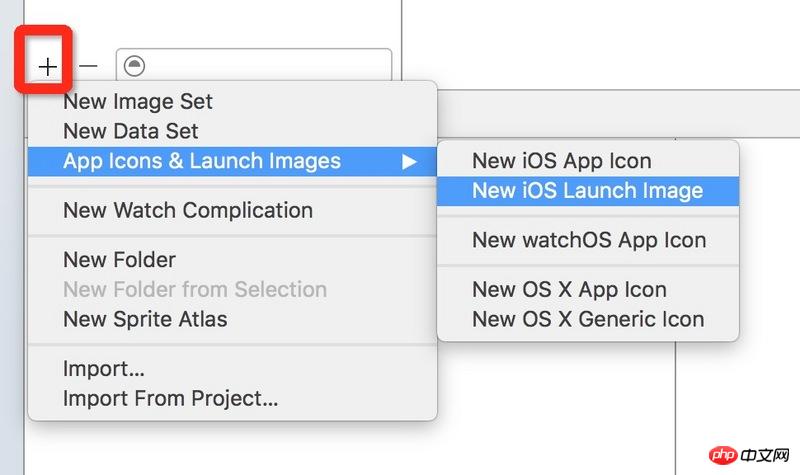Viewport: 800px width, 475px height.
Task: Select New iOS Launch Image
Action: 588,191
